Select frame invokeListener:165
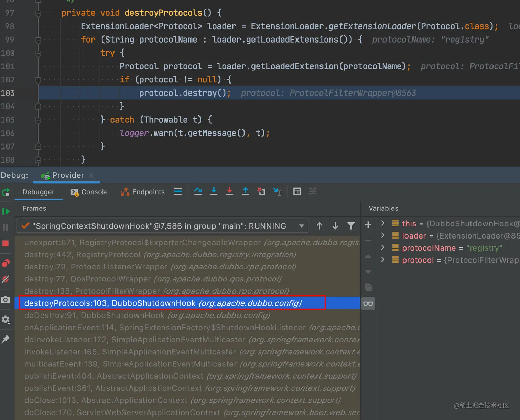Viewport: 520px width, 420px height. click(x=187, y=352)
